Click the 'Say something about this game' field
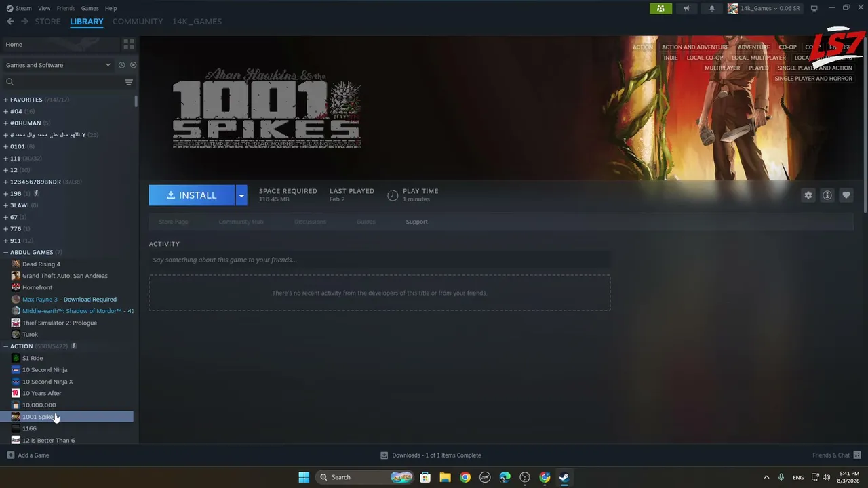 pyautogui.click(x=380, y=260)
